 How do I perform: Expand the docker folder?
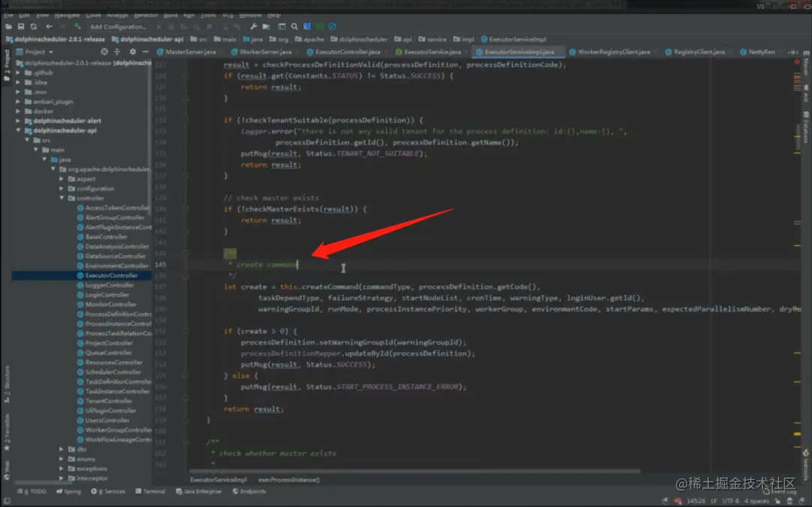19,111
